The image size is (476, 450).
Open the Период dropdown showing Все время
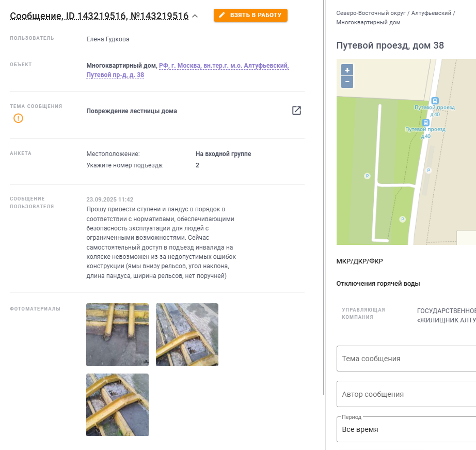(x=406, y=429)
